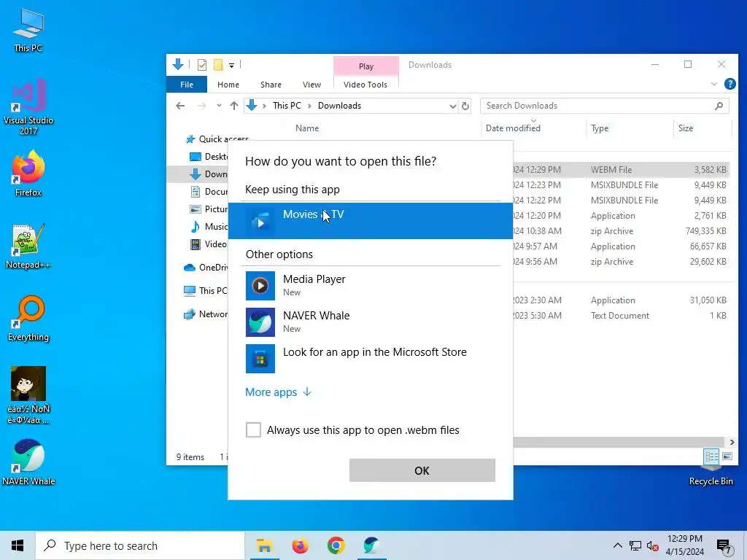Choose Media Player app icon

coord(260,286)
